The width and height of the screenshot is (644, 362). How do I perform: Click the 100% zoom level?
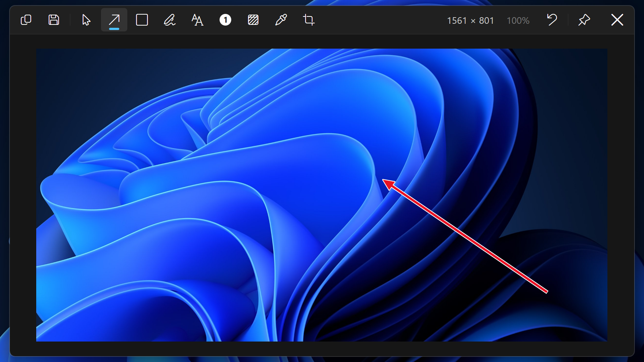pos(518,20)
